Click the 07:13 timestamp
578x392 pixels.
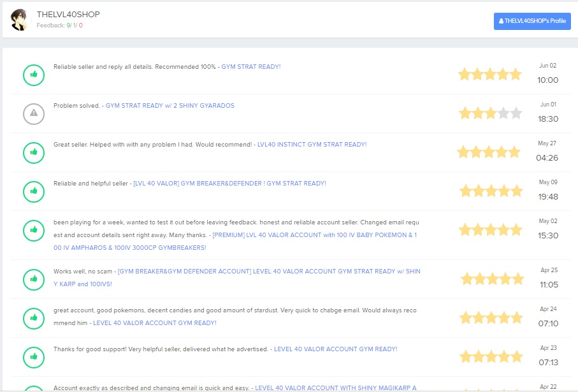pos(549,363)
